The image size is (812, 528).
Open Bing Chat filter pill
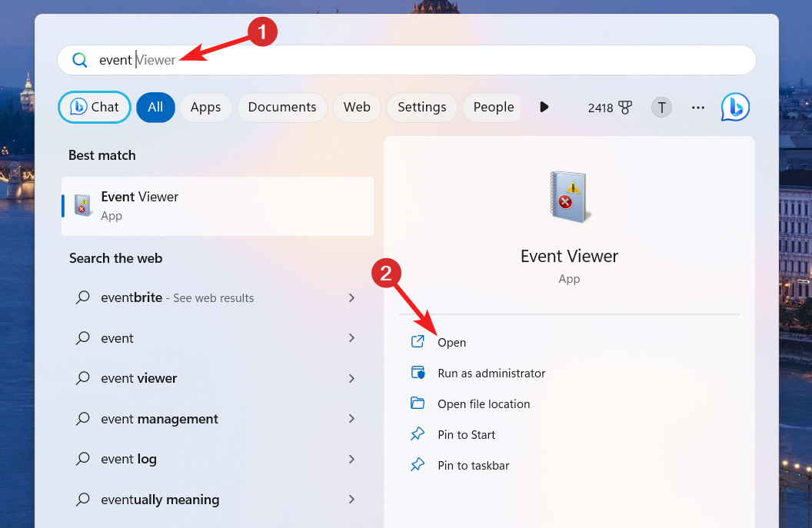95,107
